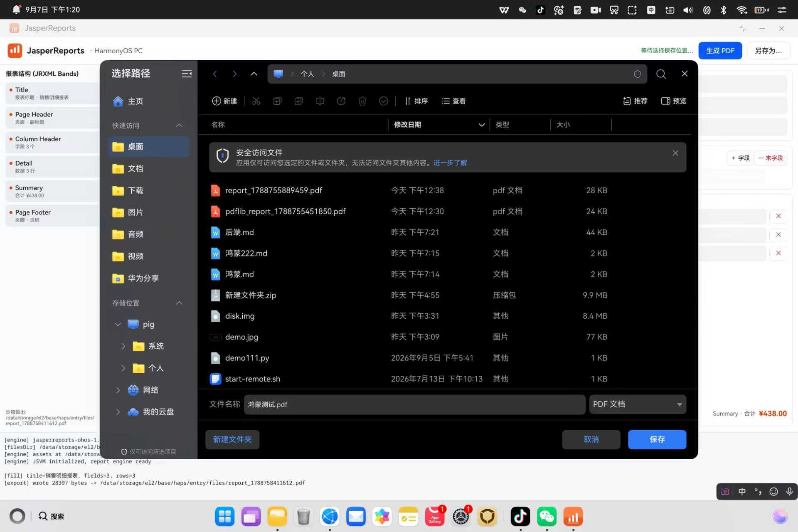Click the computer icon in breadcrumb
The width and height of the screenshot is (798, 532).
[x=278, y=74]
